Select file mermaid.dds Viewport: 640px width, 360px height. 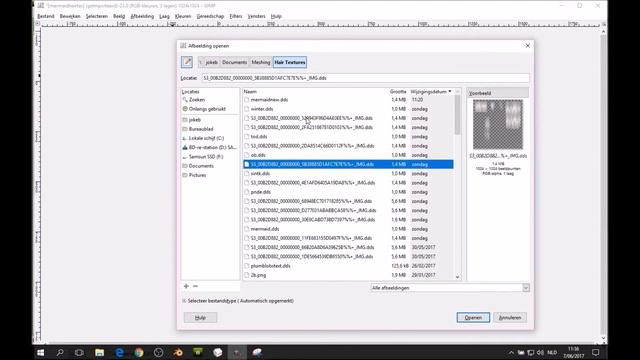click(x=265, y=229)
